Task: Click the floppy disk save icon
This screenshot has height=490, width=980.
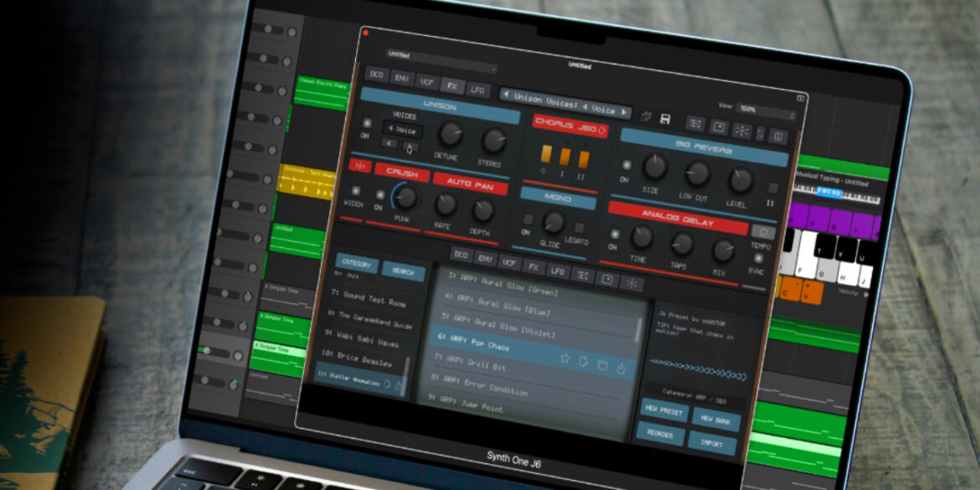Action: 665,119
